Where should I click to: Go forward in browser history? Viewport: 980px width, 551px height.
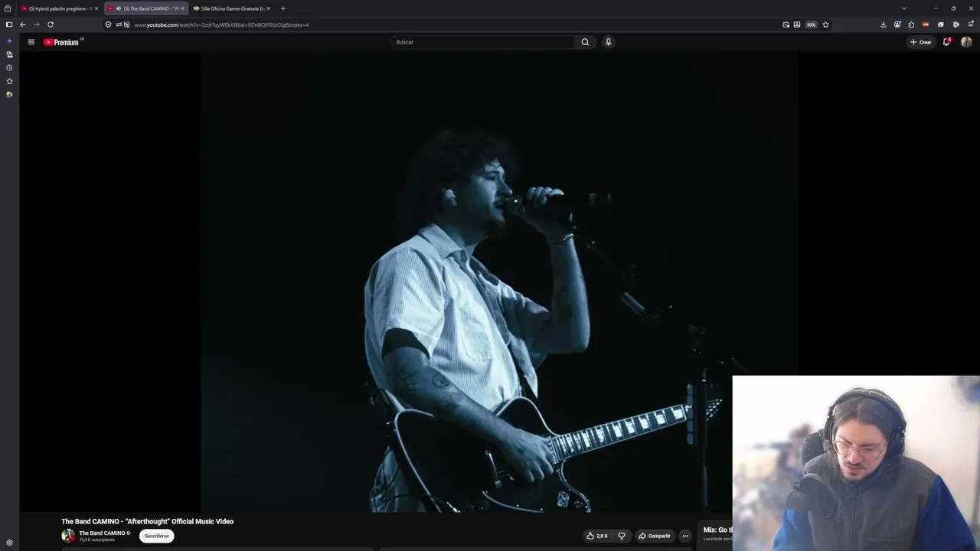36,24
